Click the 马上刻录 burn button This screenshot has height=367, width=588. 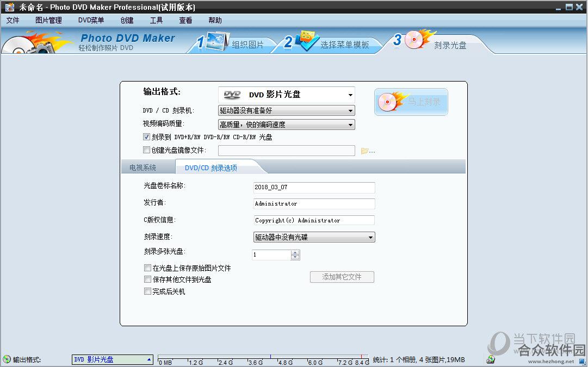tap(411, 102)
